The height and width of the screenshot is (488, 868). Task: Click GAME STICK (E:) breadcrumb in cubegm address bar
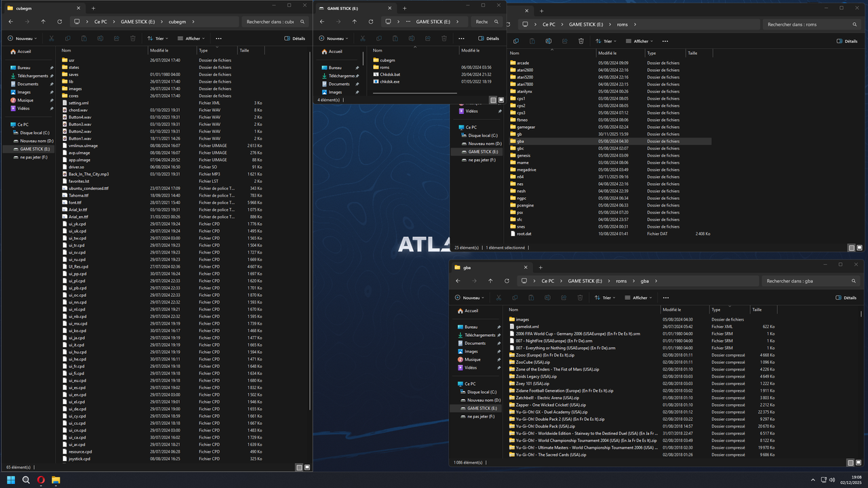pyautogui.click(x=138, y=22)
